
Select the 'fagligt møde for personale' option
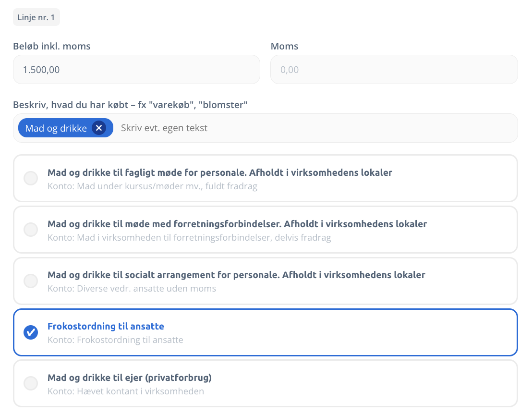click(x=266, y=179)
